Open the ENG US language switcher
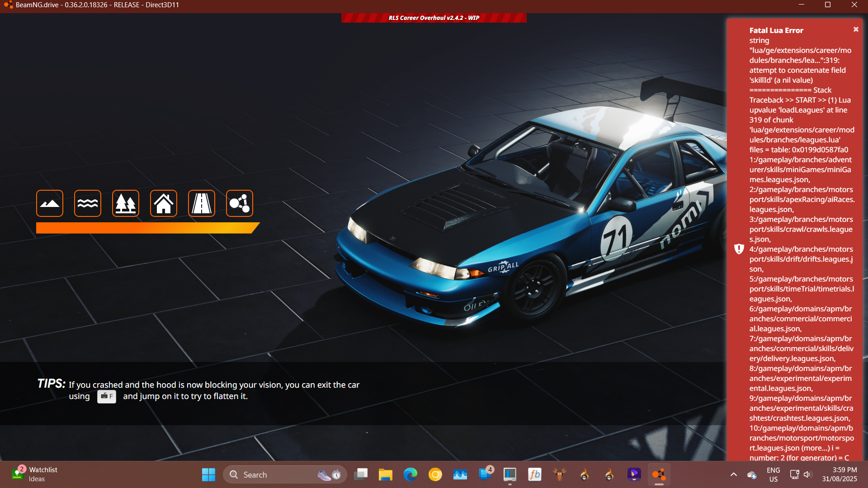Viewport: 868px width, 488px height. point(773,474)
